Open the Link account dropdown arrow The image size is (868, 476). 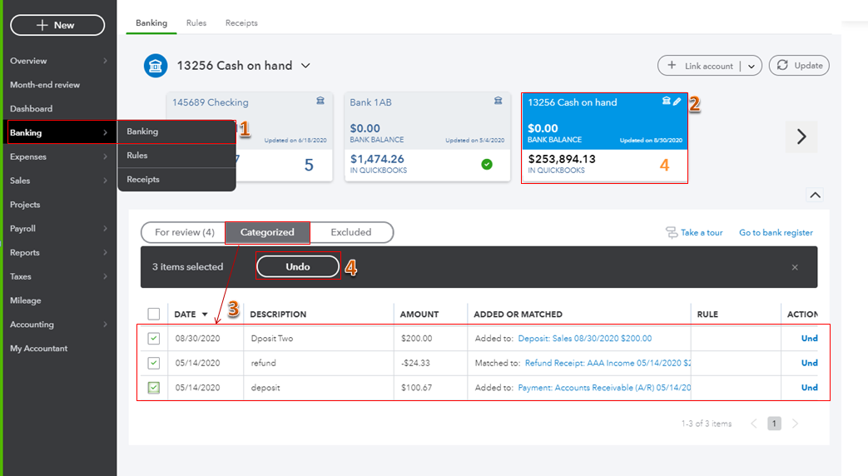pyautogui.click(x=751, y=66)
